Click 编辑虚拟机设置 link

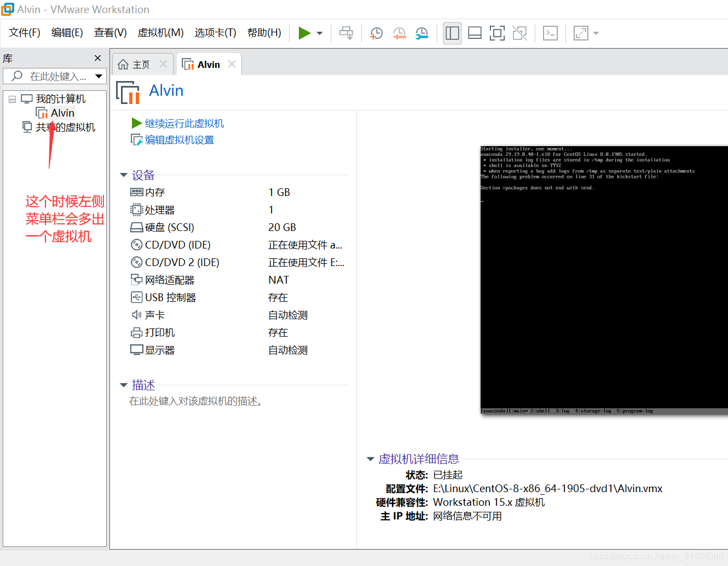click(x=180, y=140)
